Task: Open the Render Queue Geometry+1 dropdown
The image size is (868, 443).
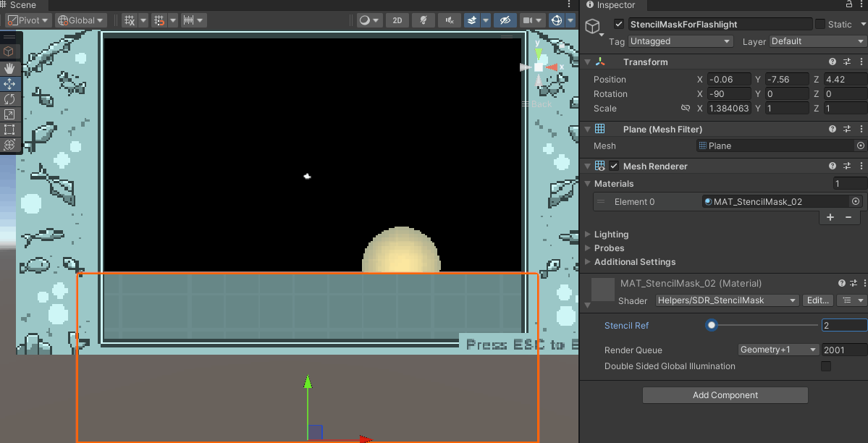Action: pos(779,350)
